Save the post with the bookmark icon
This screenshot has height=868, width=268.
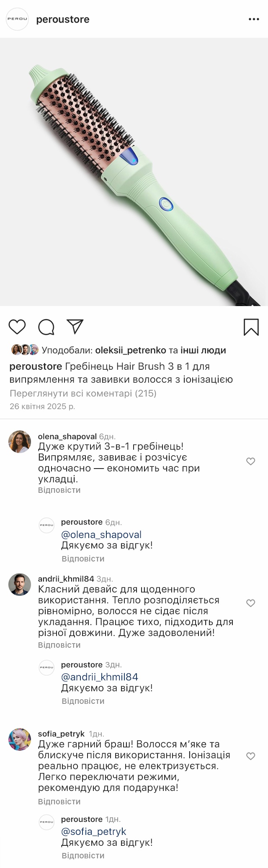tap(251, 327)
